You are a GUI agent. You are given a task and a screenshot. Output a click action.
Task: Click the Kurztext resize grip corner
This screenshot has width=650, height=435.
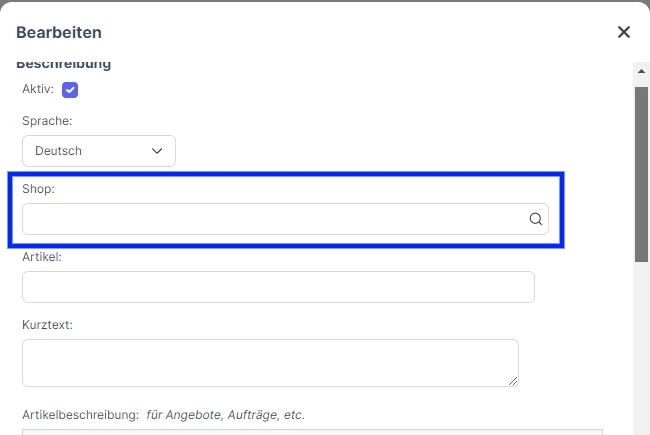tap(513, 381)
